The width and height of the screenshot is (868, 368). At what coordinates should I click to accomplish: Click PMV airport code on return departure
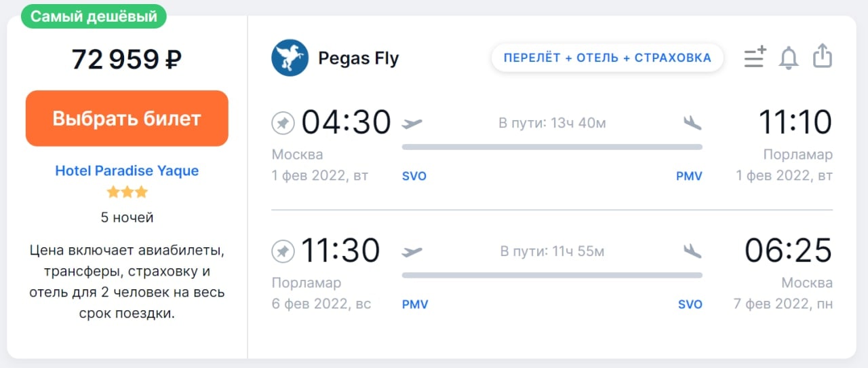[x=415, y=304]
